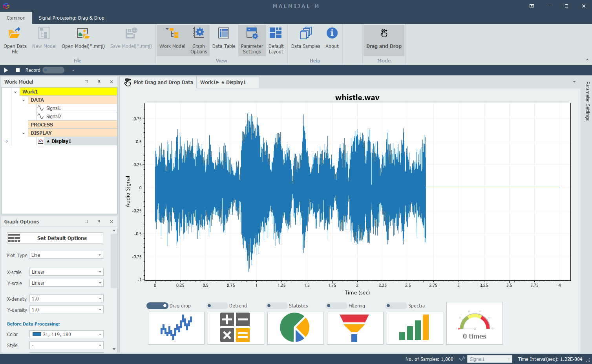Pin the Work Model panel

coord(99,82)
